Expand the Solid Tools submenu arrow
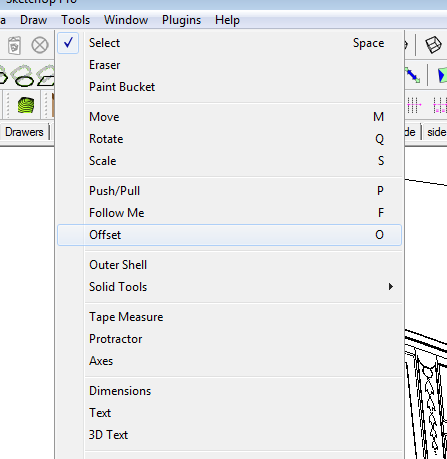Viewport: 447px width, 459px height. pos(391,287)
